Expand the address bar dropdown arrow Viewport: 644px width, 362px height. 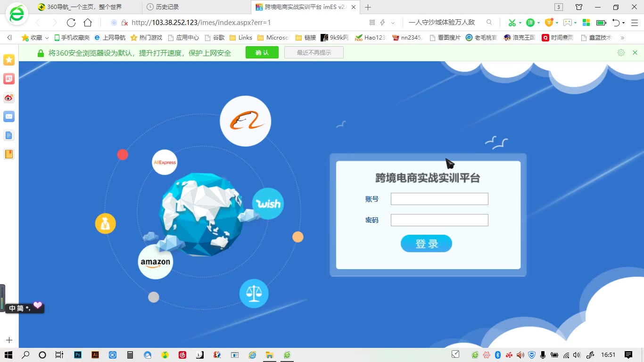pos(393,23)
